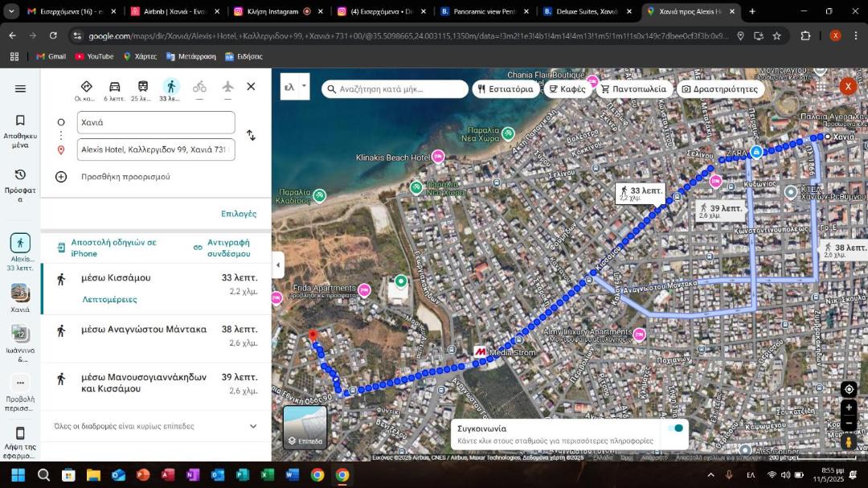Screen dimensions: 868x488
Task: Expand the mostly flat routes note
Action: [x=156, y=426]
